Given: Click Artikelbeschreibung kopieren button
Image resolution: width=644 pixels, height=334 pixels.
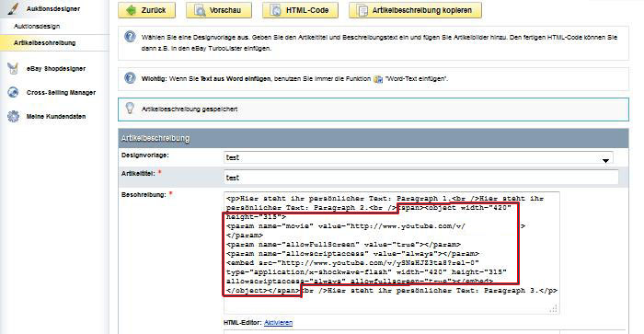Looking at the screenshot, I should [415, 10].
